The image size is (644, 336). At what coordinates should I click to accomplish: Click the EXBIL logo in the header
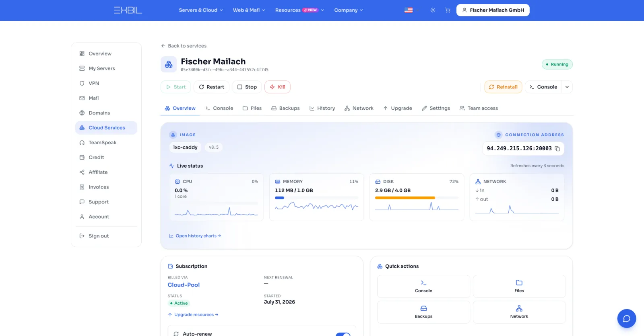click(128, 10)
